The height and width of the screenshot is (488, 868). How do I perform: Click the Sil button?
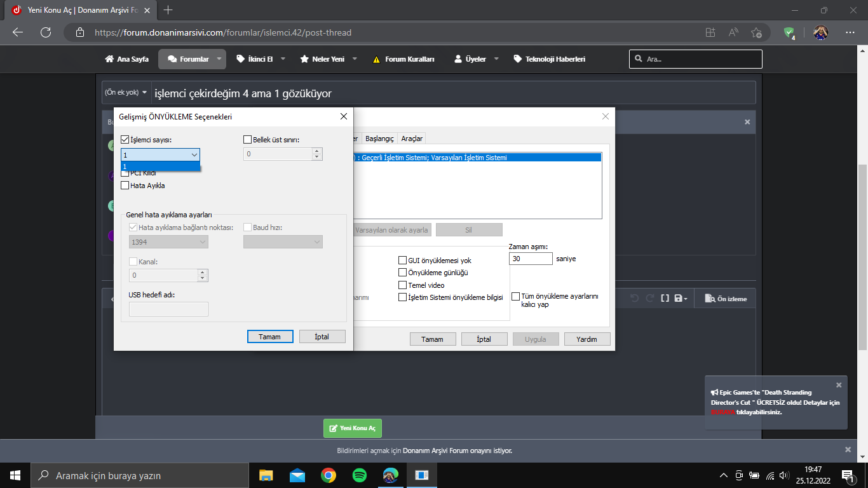[x=468, y=230]
